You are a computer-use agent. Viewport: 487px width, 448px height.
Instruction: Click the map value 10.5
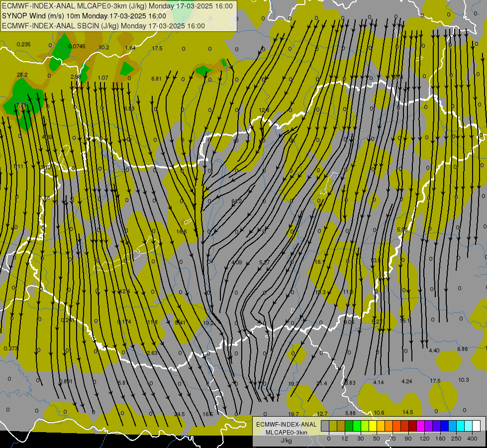(376, 260)
